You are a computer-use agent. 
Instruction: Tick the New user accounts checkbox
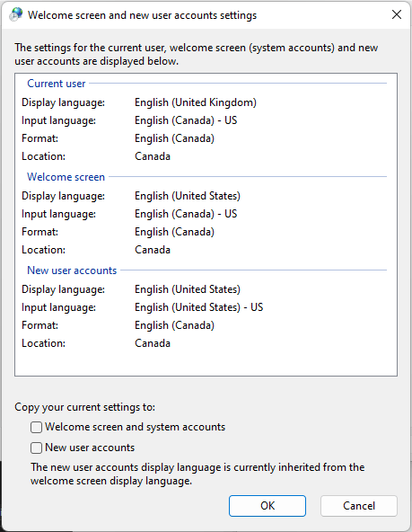point(36,448)
